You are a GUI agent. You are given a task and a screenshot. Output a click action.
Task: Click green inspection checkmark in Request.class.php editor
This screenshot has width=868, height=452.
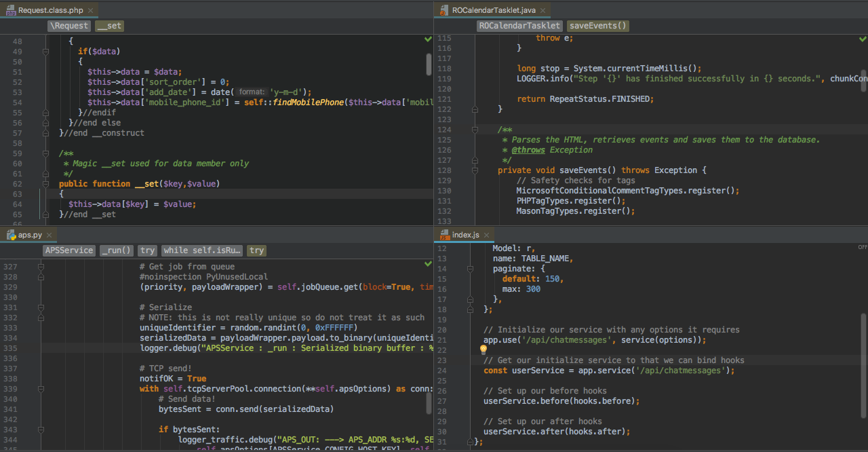tap(427, 39)
